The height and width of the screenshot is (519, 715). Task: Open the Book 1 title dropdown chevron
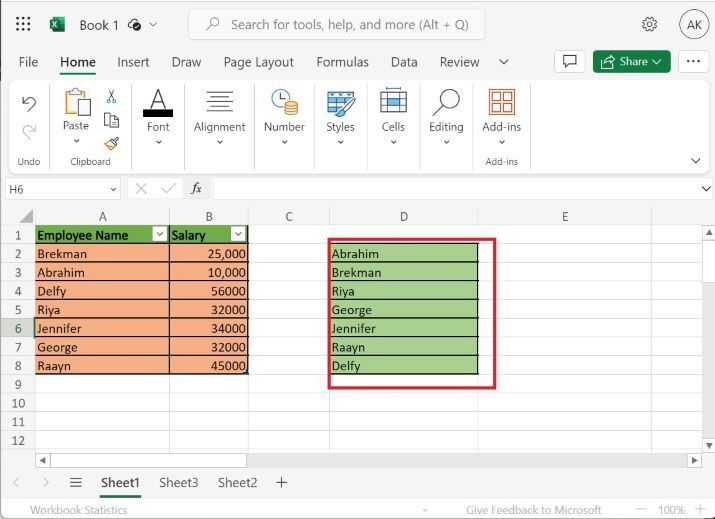coord(153,25)
